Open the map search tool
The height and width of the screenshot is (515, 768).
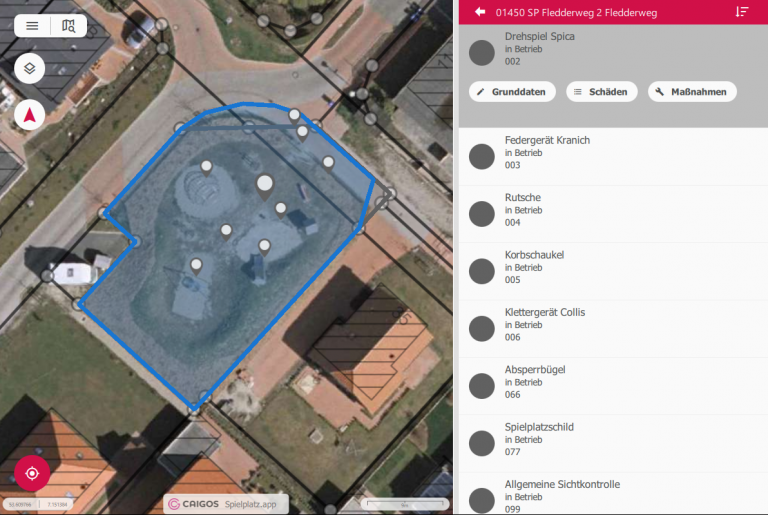[x=69, y=26]
